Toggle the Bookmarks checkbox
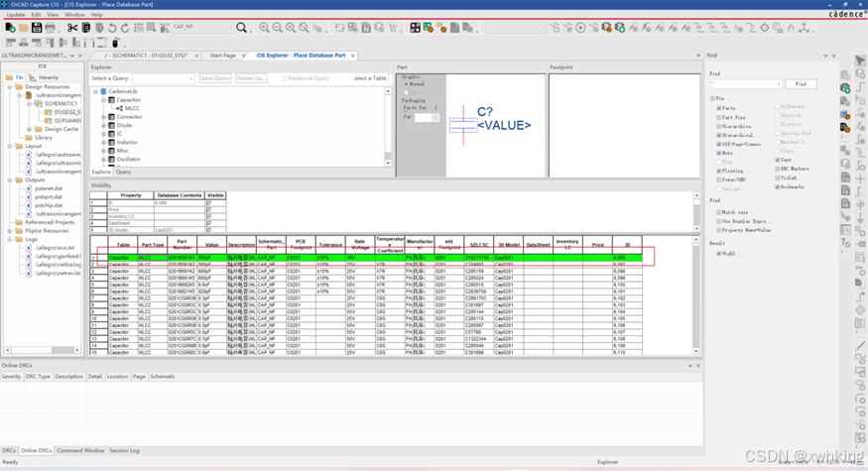The image size is (868, 471). point(778,187)
